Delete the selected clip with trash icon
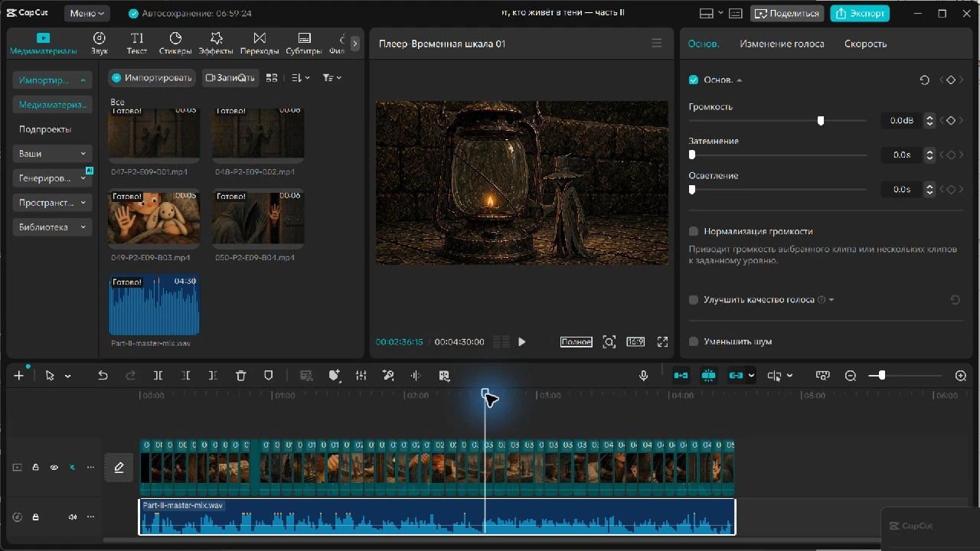The image size is (980, 551). pyautogui.click(x=241, y=376)
